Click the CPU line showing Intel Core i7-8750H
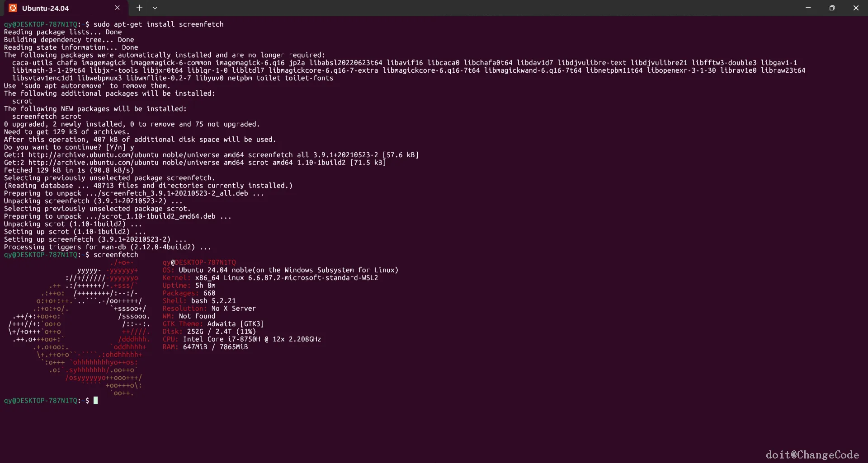868x463 pixels. click(242, 339)
